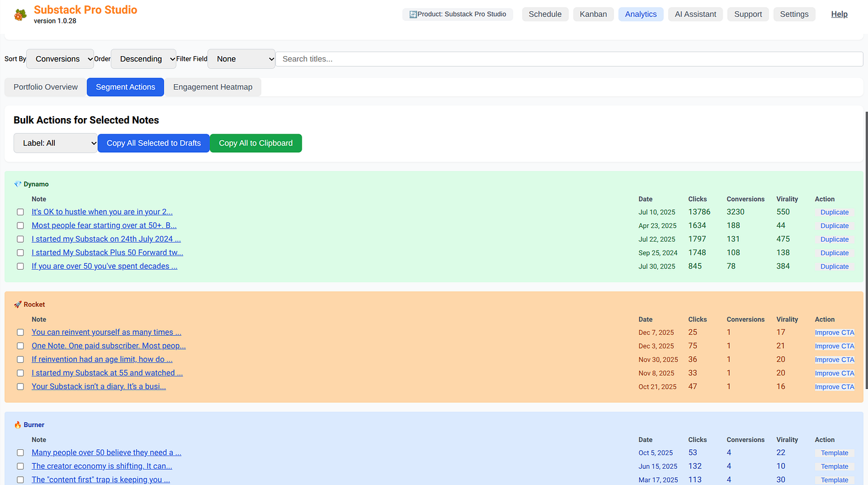
Task: Open the Kanban view
Action: 593,14
